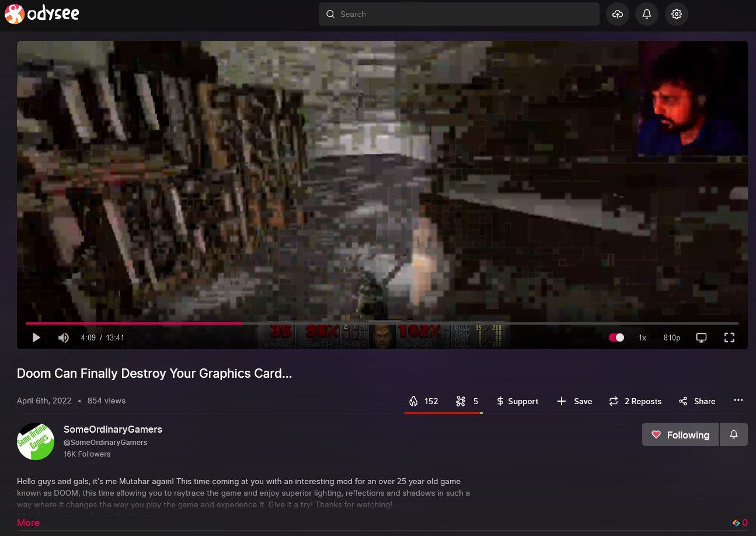This screenshot has height=536, width=756.
Task: Expand the description with More
Action: coord(29,523)
